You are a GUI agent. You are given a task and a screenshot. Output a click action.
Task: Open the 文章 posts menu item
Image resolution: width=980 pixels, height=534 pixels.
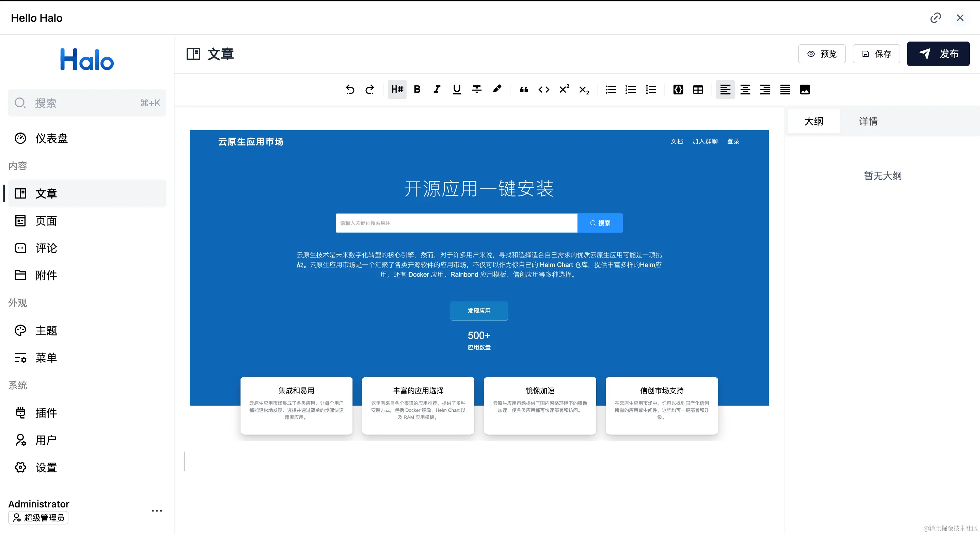point(87,193)
